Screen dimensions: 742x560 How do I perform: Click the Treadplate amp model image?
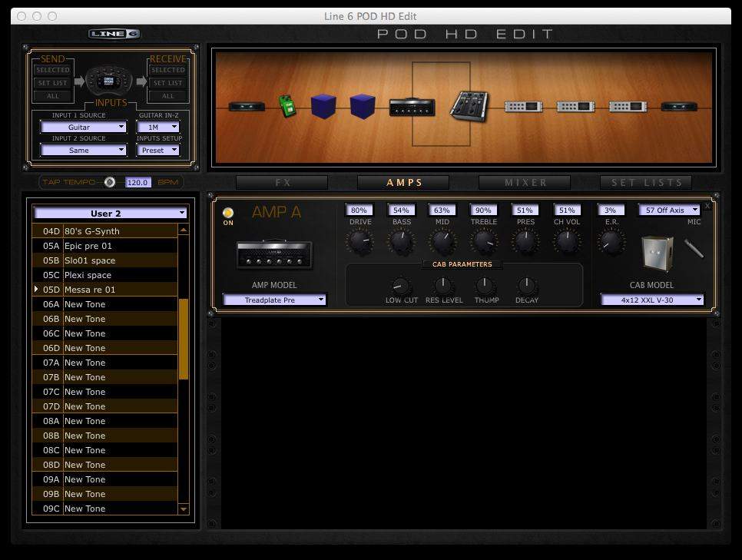tap(274, 254)
